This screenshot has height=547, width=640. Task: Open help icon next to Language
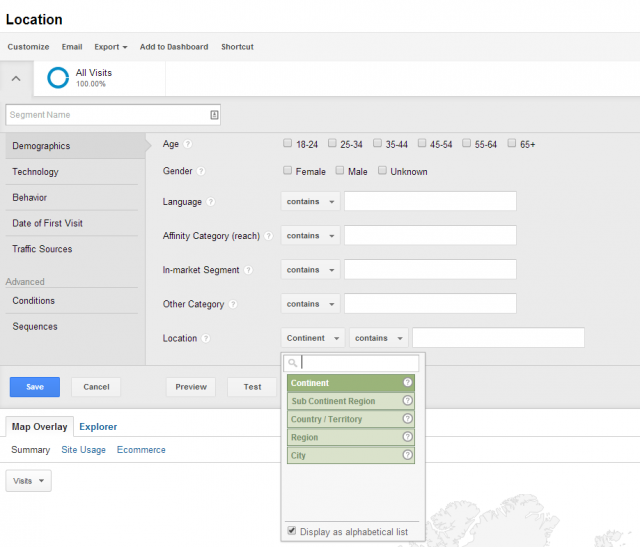tap(210, 202)
